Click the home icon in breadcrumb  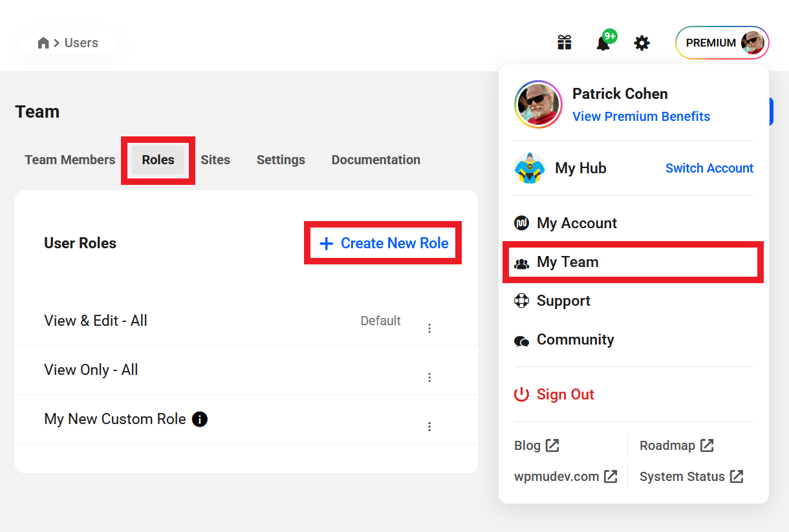[x=43, y=43]
